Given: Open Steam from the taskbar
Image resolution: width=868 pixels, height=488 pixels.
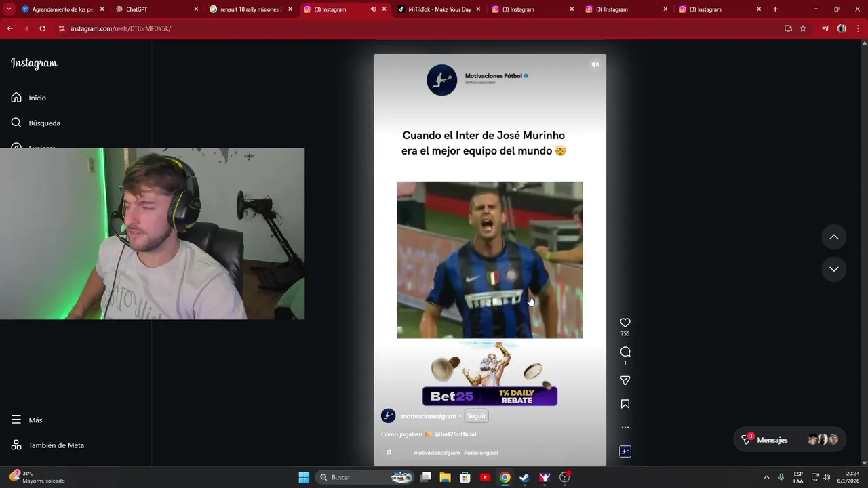Looking at the screenshot, I should (524, 477).
